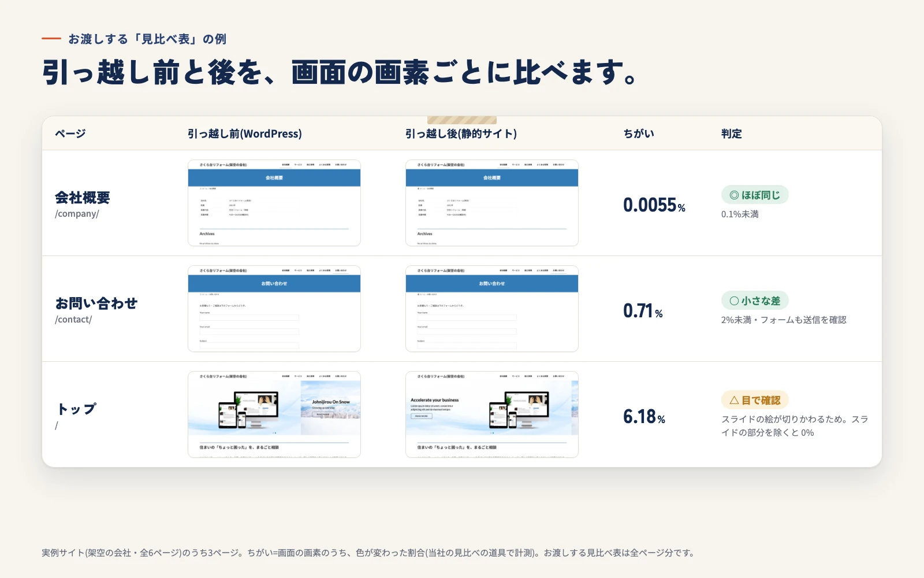Click the 2%未満・フォームも送信を確認 note
924x578 pixels.
(784, 320)
